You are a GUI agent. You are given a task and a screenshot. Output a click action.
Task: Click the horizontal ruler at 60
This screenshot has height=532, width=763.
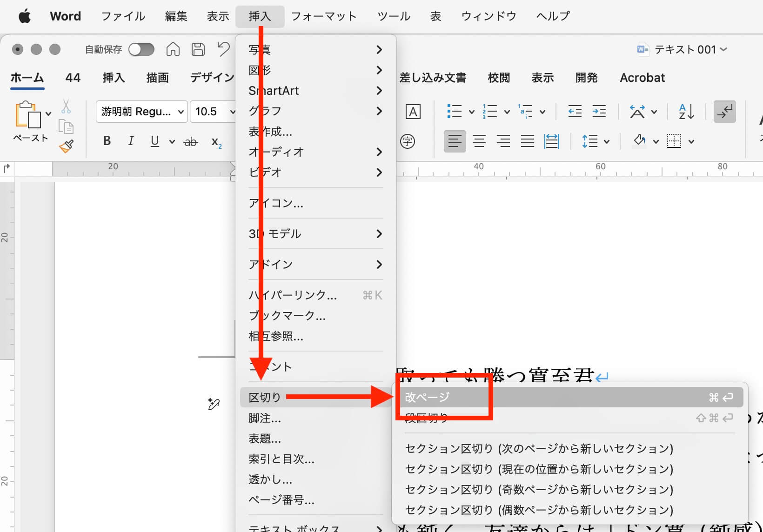[x=601, y=166]
